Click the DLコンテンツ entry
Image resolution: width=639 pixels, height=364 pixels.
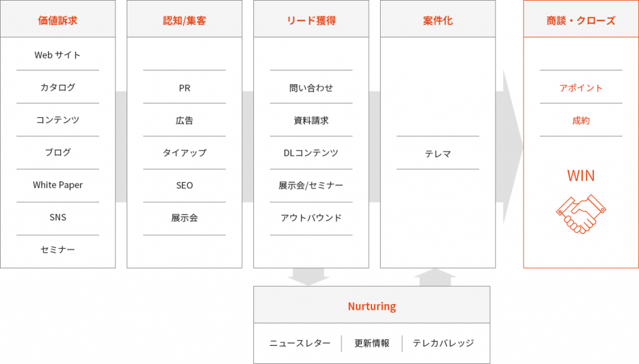(x=311, y=153)
